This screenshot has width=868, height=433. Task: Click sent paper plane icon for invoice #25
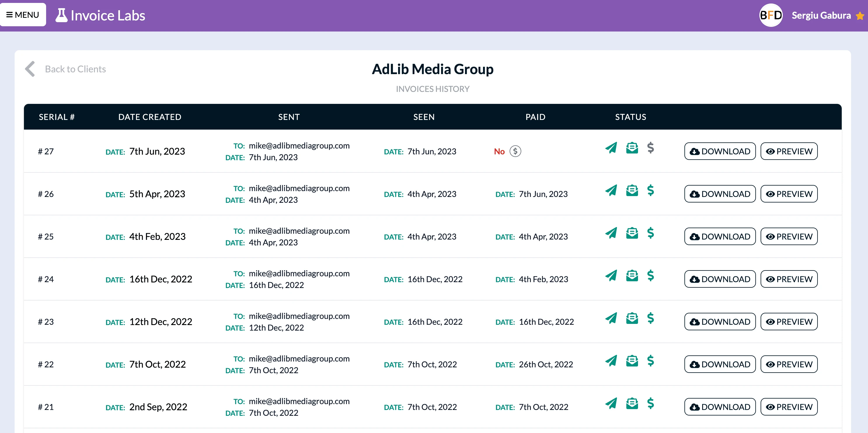611,233
